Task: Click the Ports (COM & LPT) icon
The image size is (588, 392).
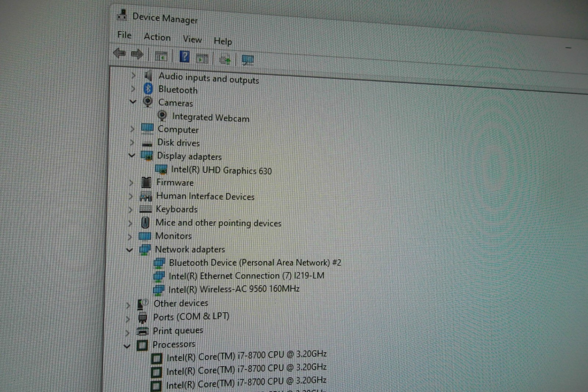Action: tap(143, 317)
